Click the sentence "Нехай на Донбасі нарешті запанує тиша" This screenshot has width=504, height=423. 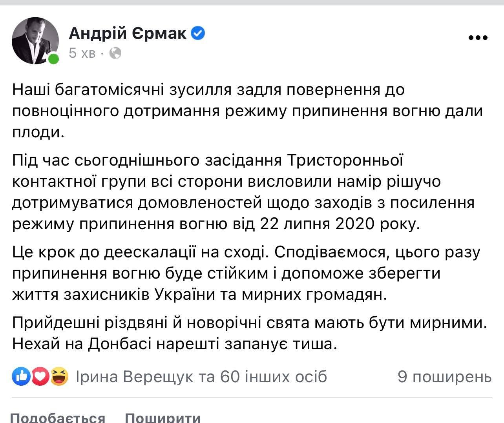tap(175, 344)
